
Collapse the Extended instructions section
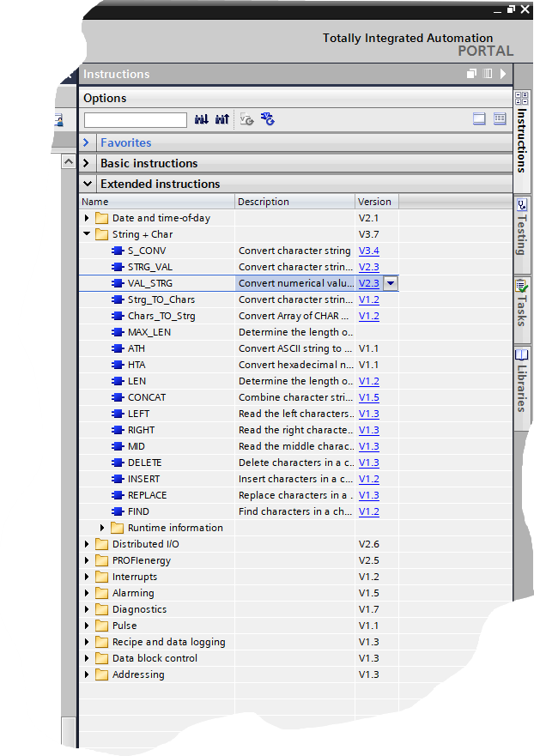88,184
